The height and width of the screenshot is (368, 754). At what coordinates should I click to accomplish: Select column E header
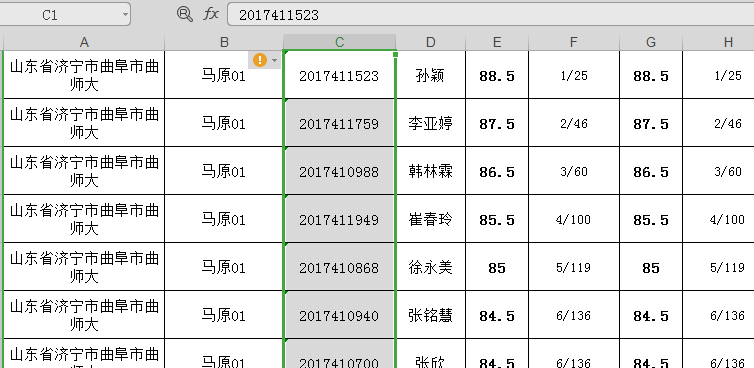(497, 42)
